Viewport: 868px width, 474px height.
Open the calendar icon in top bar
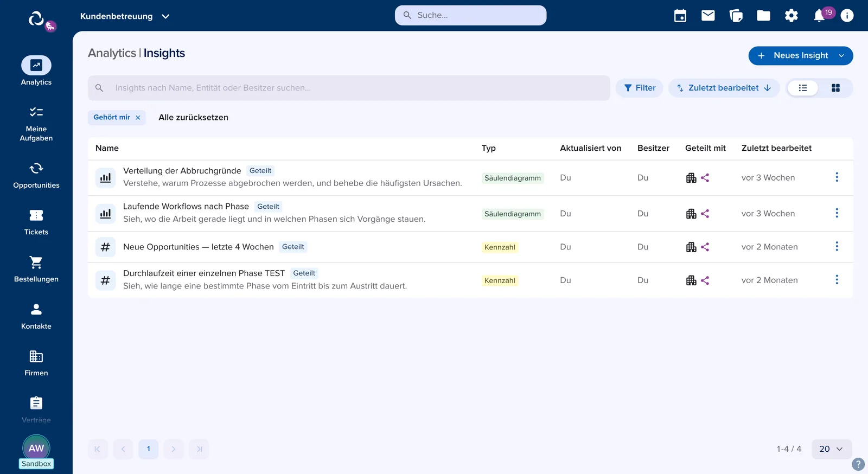(x=680, y=16)
